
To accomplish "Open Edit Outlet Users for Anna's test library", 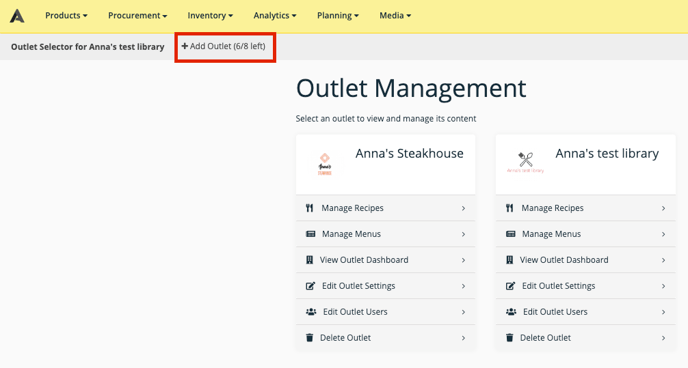I will point(586,312).
